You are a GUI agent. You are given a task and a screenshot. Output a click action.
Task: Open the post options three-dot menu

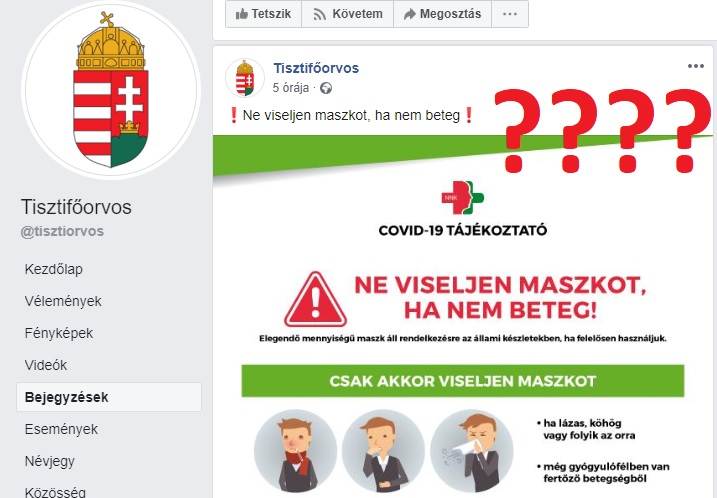click(x=696, y=66)
